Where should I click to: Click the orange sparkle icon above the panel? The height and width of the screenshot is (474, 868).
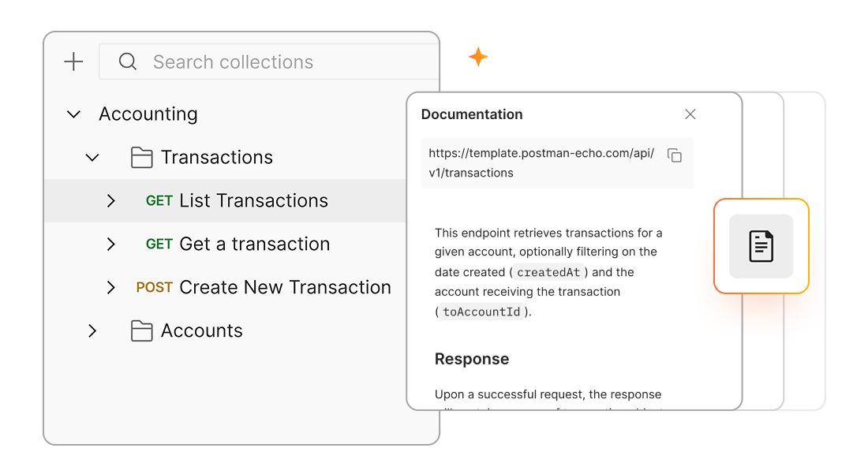coord(479,56)
